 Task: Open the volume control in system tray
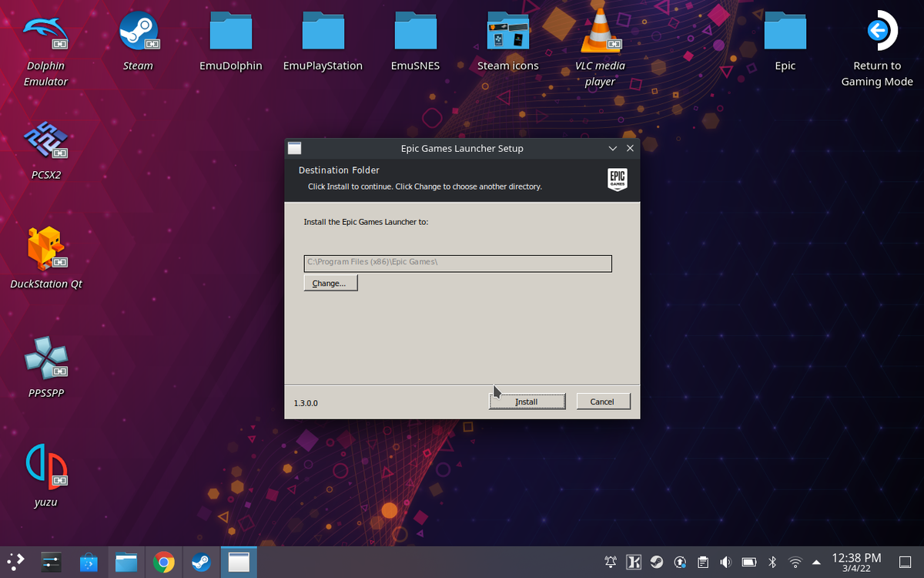click(x=725, y=562)
